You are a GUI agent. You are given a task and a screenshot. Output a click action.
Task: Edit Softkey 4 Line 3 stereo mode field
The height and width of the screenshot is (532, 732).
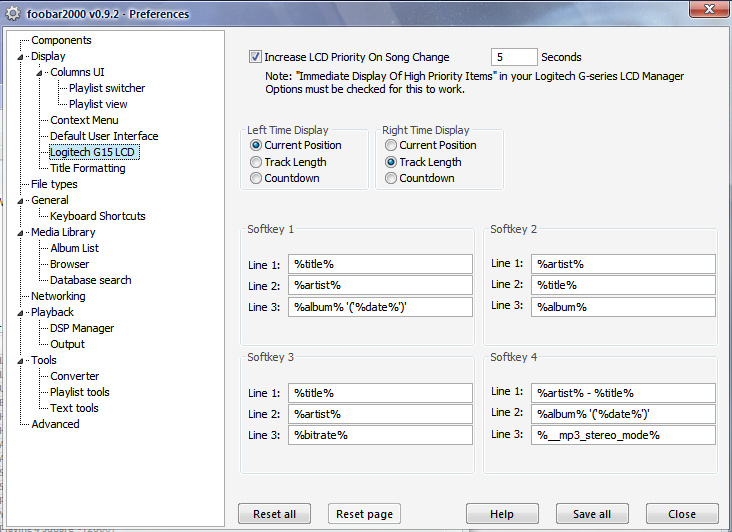[623, 435]
